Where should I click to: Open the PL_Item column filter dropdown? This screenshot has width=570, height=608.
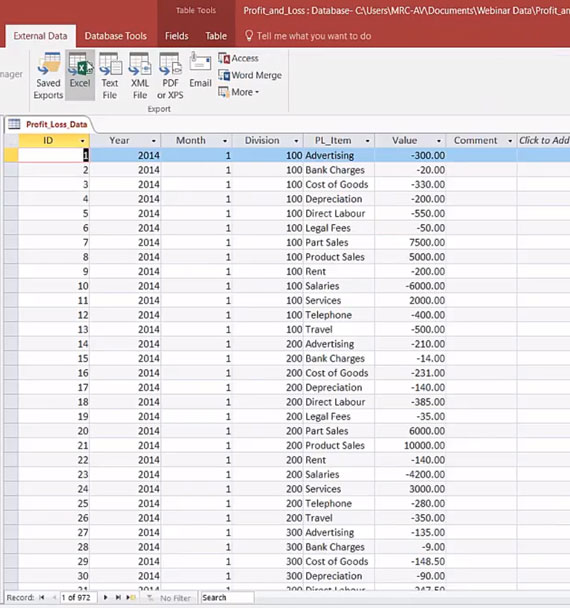click(x=368, y=141)
